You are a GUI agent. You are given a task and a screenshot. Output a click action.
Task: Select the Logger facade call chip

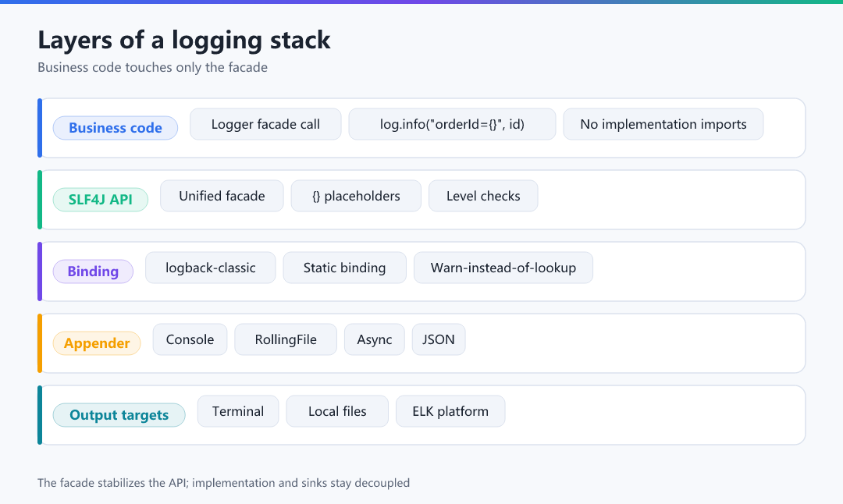click(x=265, y=124)
